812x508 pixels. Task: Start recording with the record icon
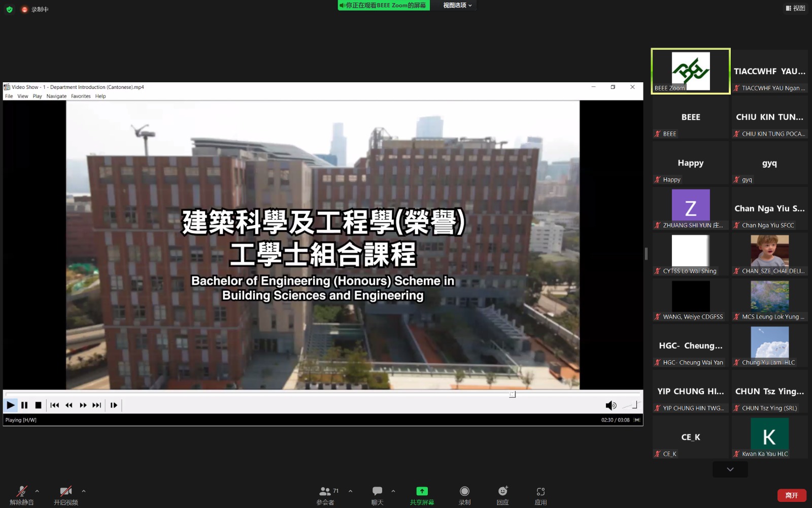point(464,495)
